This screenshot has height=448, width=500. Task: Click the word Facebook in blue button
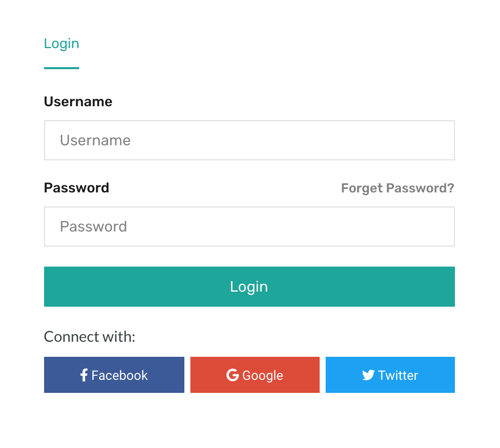pyautogui.click(x=120, y=375)
